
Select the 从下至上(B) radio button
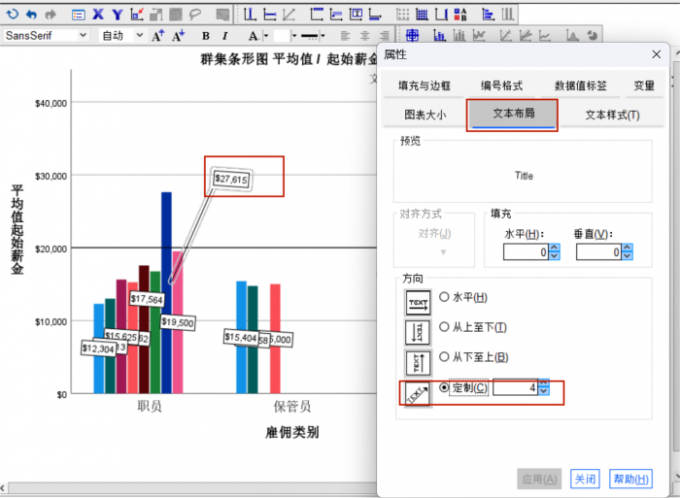coord(445,357)
